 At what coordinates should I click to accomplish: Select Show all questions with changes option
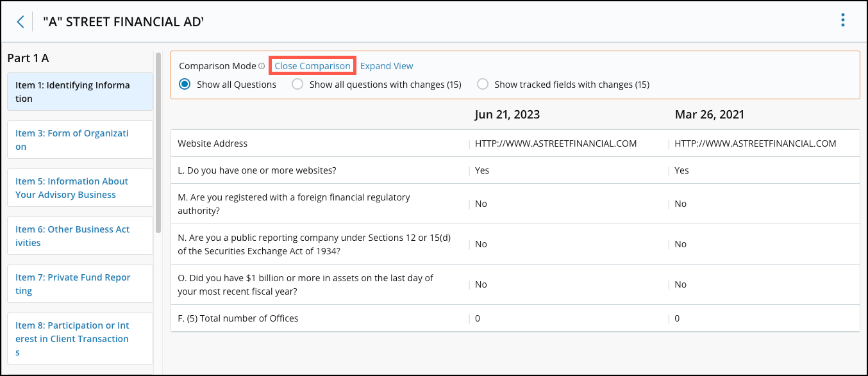[x=297, y=84]
